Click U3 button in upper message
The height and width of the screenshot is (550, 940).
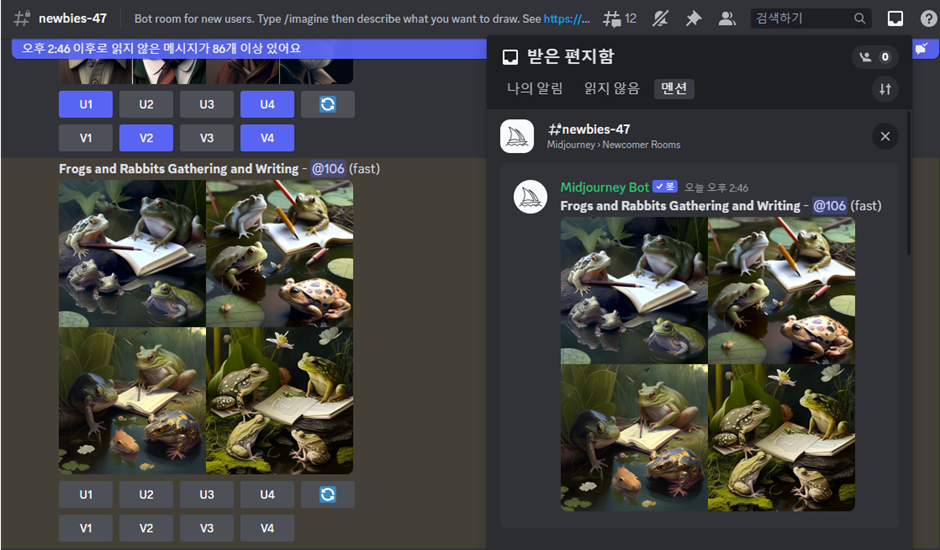click(207, 104)
